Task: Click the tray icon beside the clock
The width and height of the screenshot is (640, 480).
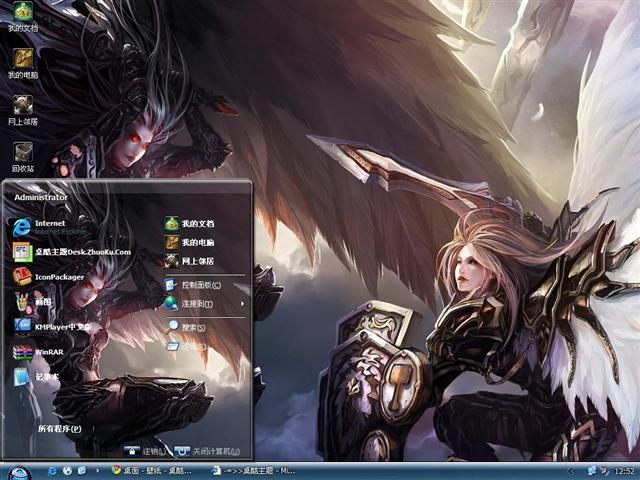Action: [604, 471]
